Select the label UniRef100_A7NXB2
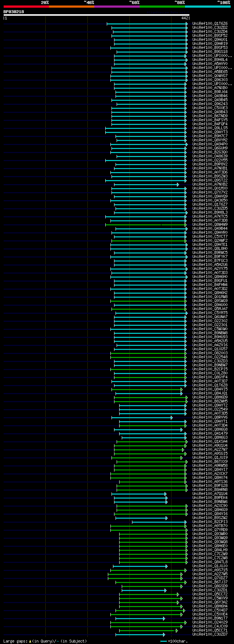The width and height of the screenshot is (234, 644). [210, 184]
